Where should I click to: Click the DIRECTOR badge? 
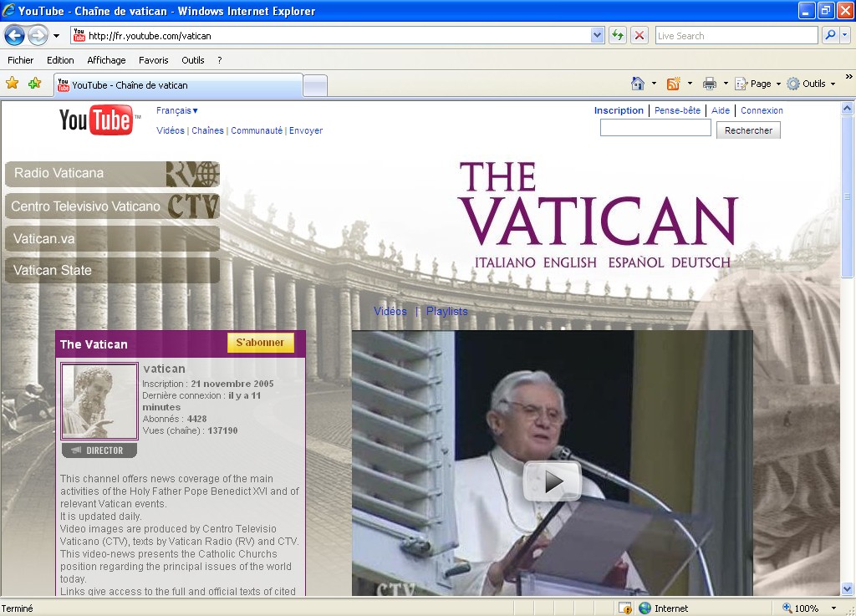[99, 451]
